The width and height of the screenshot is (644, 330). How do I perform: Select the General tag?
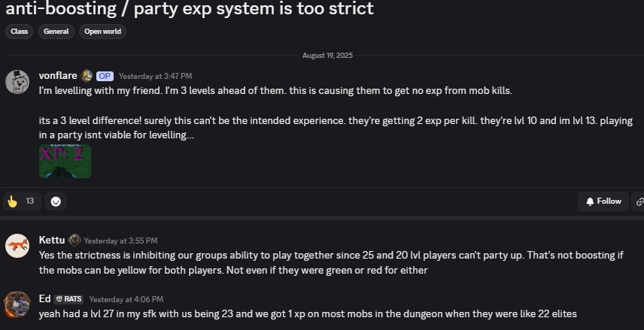[x=56, y=32]
